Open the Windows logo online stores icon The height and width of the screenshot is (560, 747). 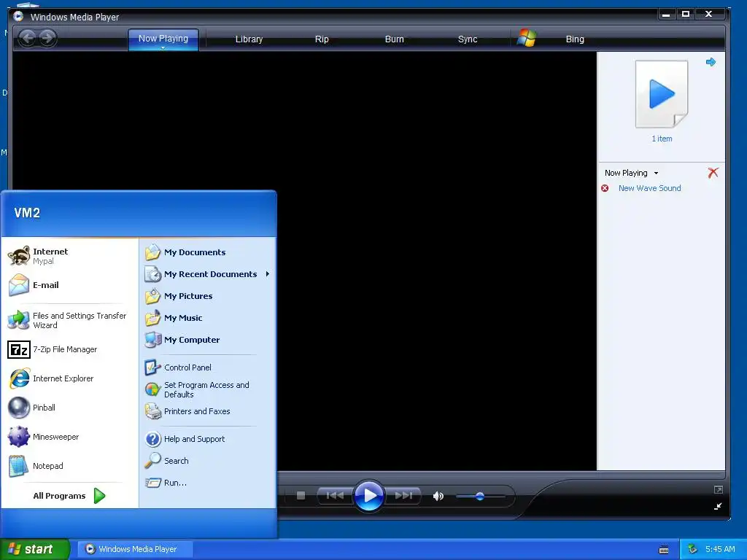[527, 38]
